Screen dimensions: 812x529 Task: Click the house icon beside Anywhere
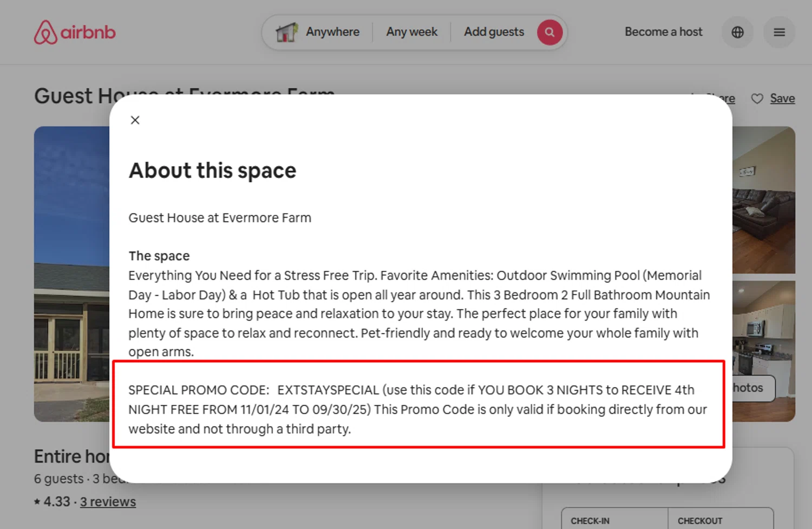pyautogui.click(x=287, y=32)
